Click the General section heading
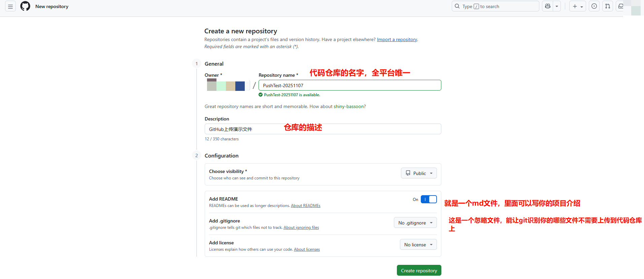This screenshot has height=279, width=644. 214,64
